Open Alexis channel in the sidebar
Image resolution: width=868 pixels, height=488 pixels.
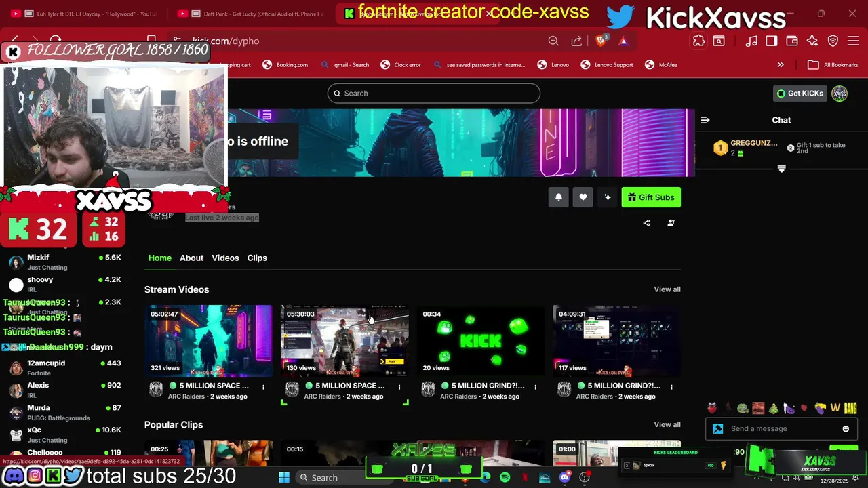click(65, 390)
